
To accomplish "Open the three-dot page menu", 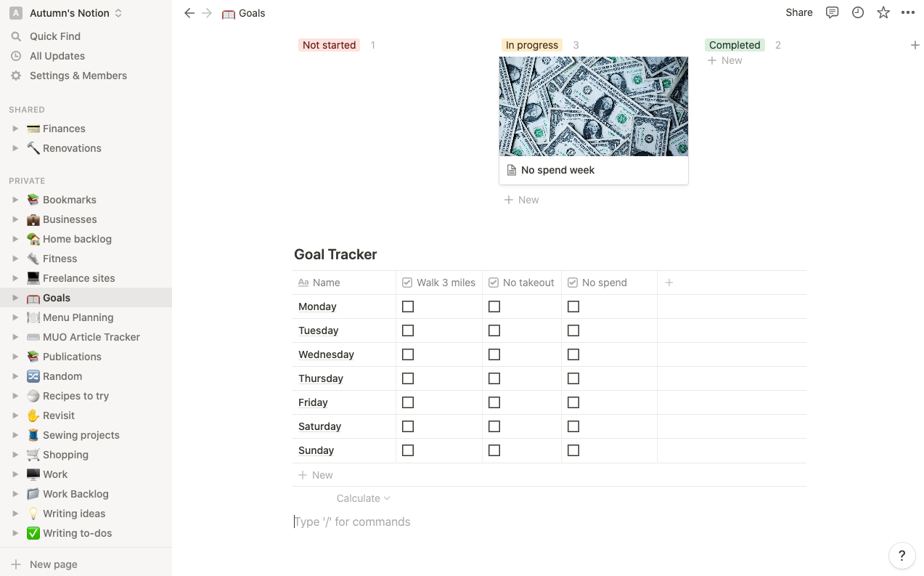I will 908,12.
